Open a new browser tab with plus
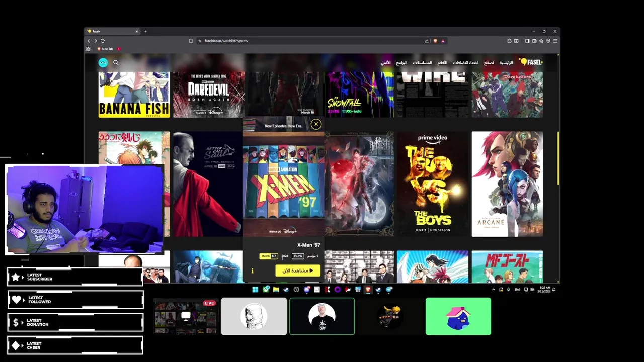Viewport: 644px width, 362px height. click(145, 31)
